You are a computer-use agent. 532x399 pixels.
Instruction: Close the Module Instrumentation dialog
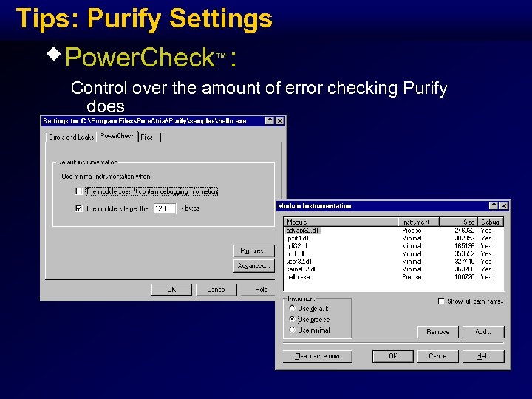pyautogui.click(x=504, y=206)
